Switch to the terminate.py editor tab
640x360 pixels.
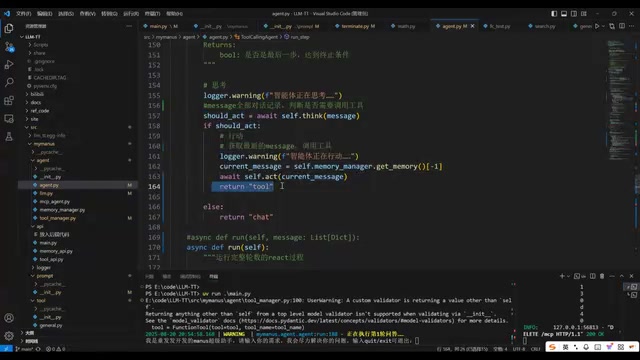point(355,26)
